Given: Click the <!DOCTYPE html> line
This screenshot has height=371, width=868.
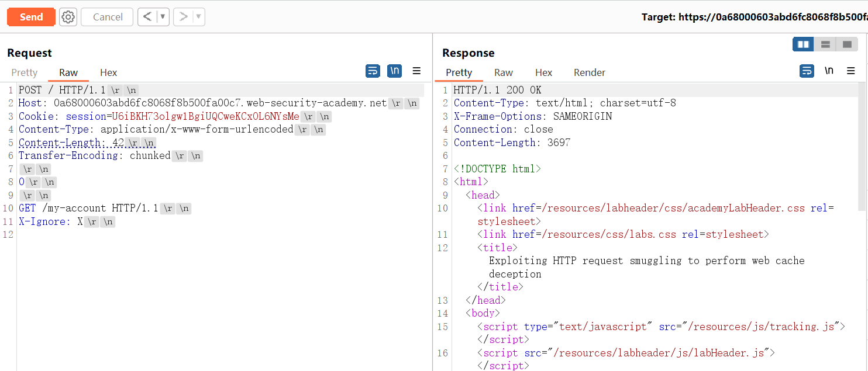Looking at the screenshot, I should [498, 169].
